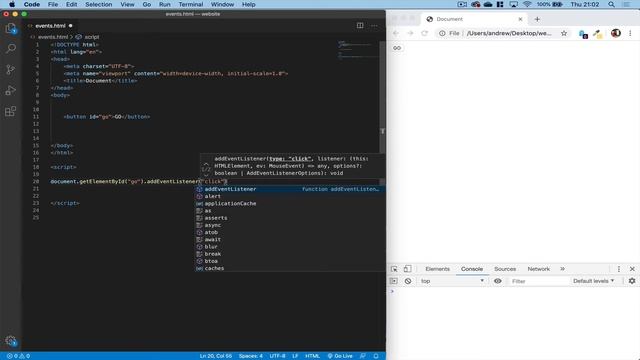The width and height of the screenshot is (640, 360).
Task: Click the Go Live status bar button
Action: click(340, 356)
